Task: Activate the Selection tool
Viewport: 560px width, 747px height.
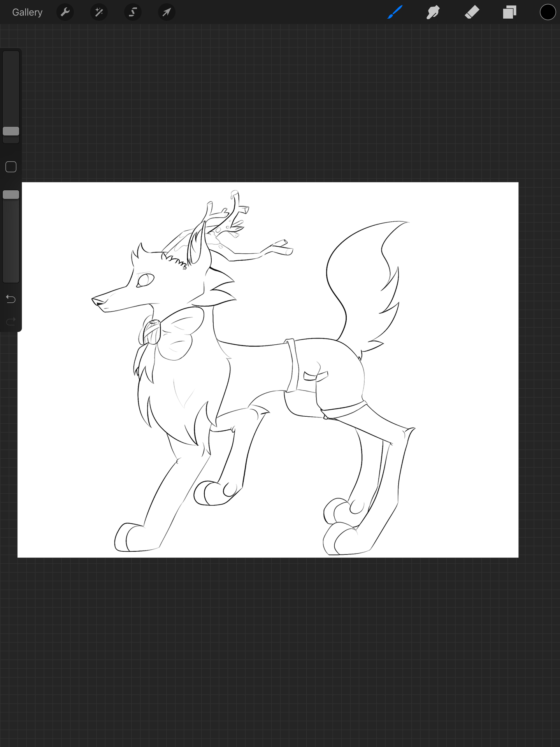Action: (x=133, y=12)
